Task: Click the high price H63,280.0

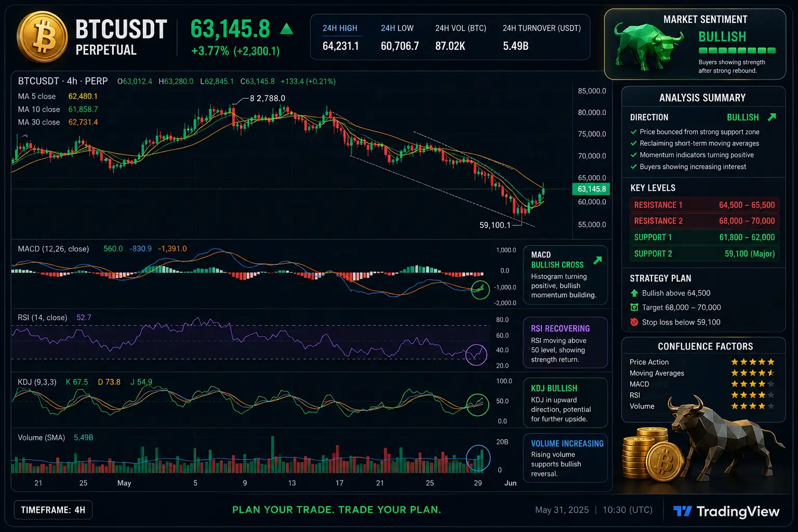Action: point(176,82)
